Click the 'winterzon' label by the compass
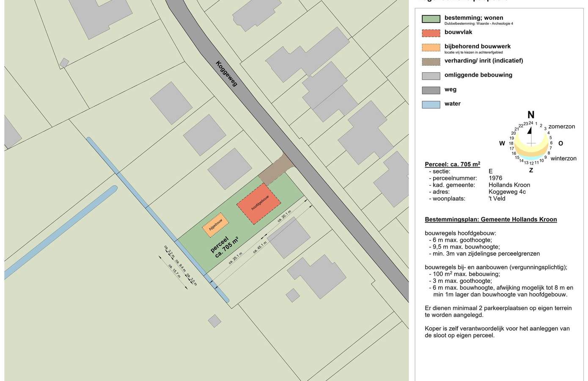The height and width of the screenshot is (381, 588). (563, 158)
